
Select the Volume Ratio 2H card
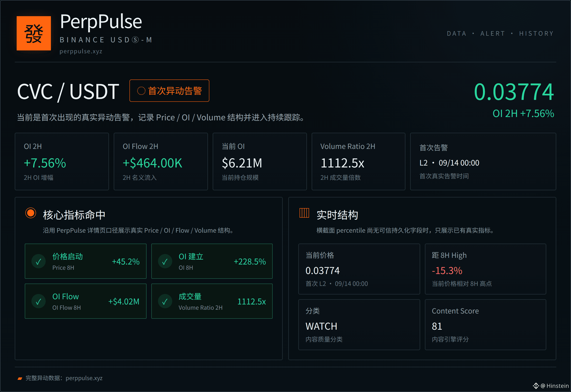[x=359, y=162]
